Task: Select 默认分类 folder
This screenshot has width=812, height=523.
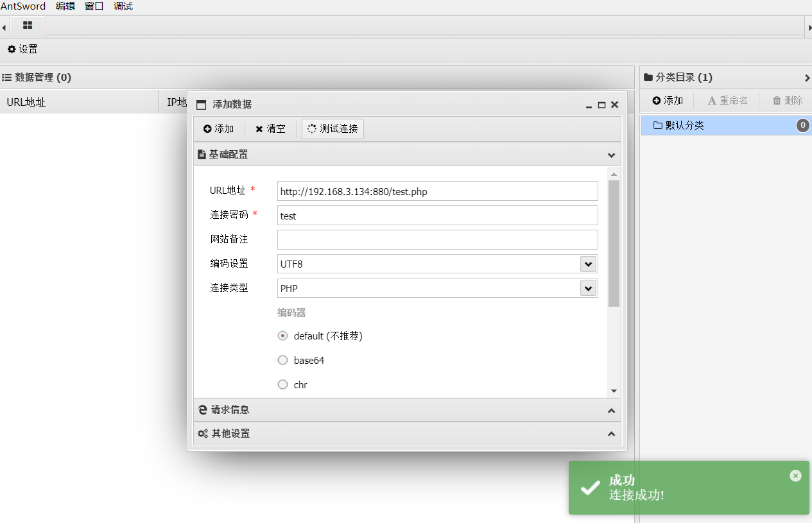Action: [726, 125]
